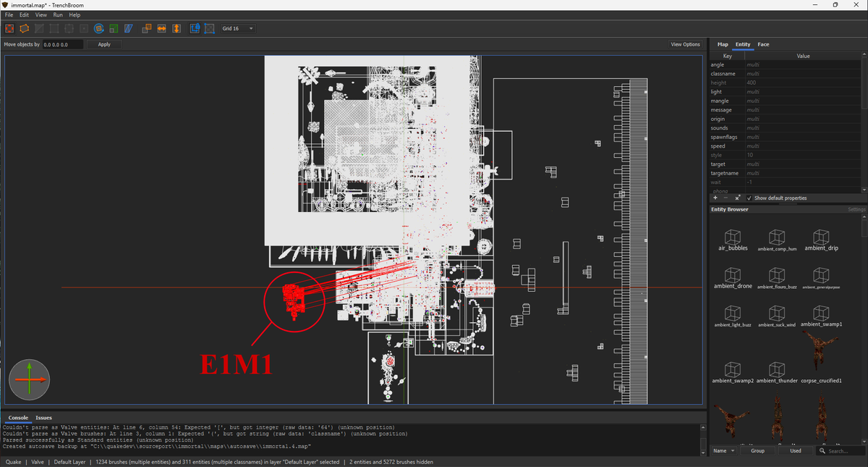Select the ambient_drone entity
The height and width of the screenshot is (467, 868).
coord(733,279)
